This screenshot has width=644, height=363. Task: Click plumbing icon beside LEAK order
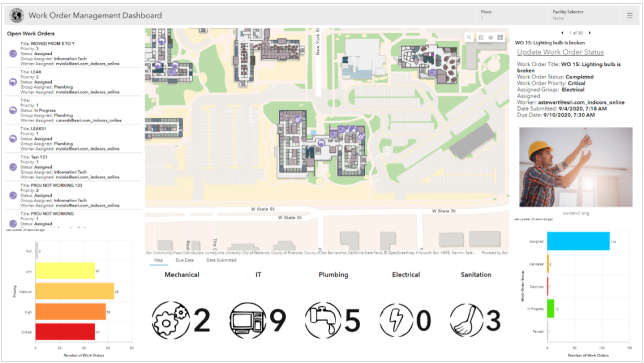[13, 82]
